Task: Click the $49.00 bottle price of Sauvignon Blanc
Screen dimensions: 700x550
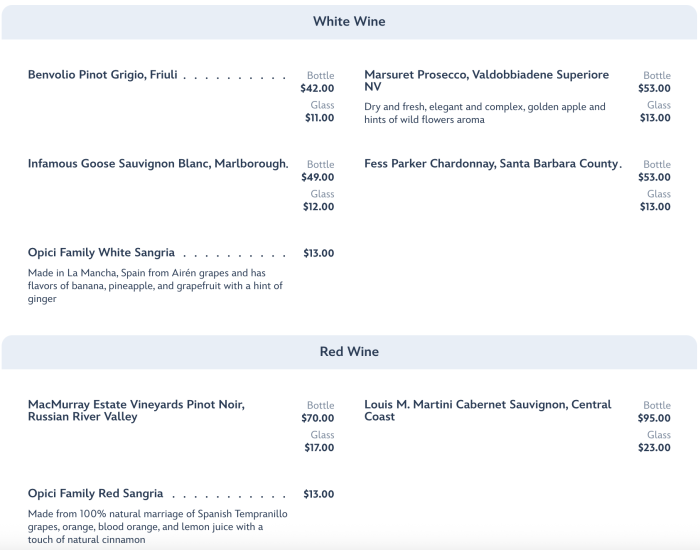Action: click(x=317, y=177)
